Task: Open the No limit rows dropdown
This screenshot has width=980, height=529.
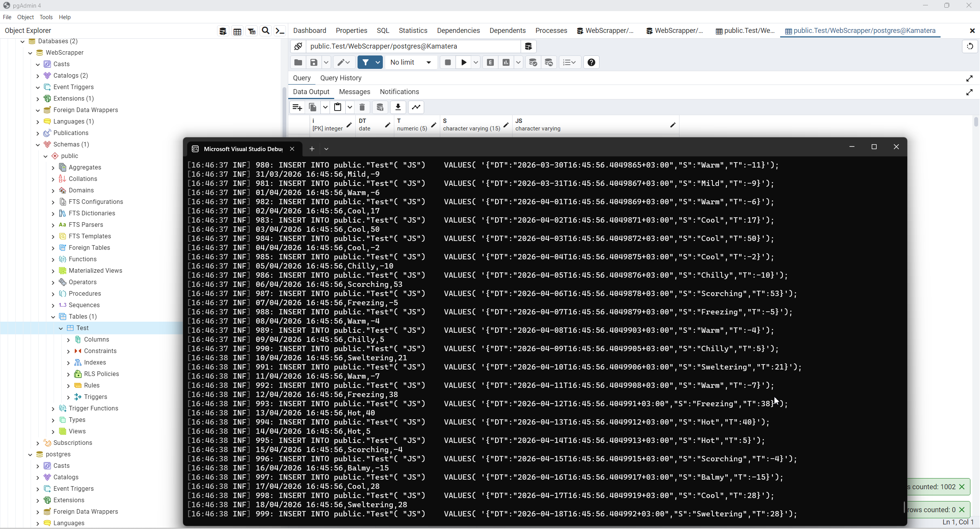Action: pyautogui.click(x=411, y=62)
